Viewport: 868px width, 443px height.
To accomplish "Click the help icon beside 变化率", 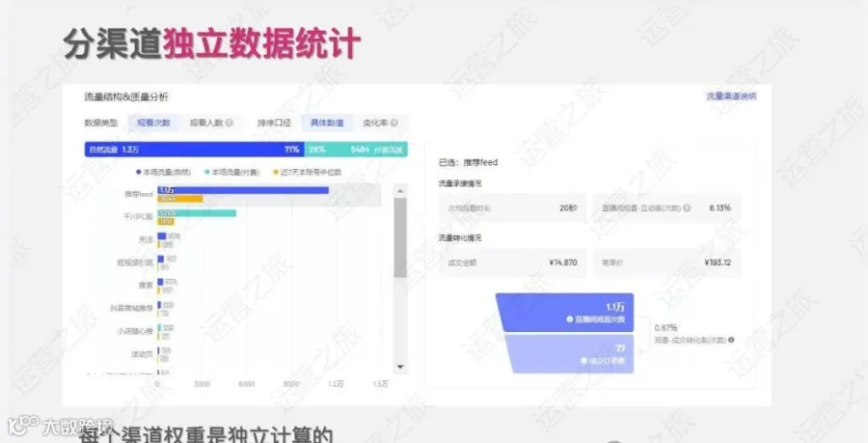I will pos(394,123).
